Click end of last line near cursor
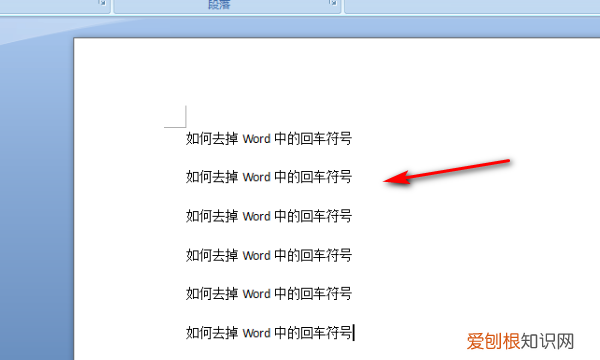This screenshot has height=360, width=600. (x=353, y=332)
